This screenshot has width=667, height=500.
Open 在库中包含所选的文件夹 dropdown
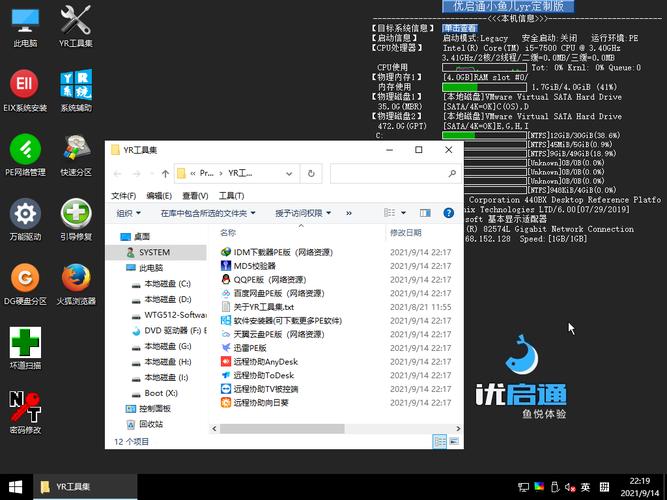coord(208,213)
